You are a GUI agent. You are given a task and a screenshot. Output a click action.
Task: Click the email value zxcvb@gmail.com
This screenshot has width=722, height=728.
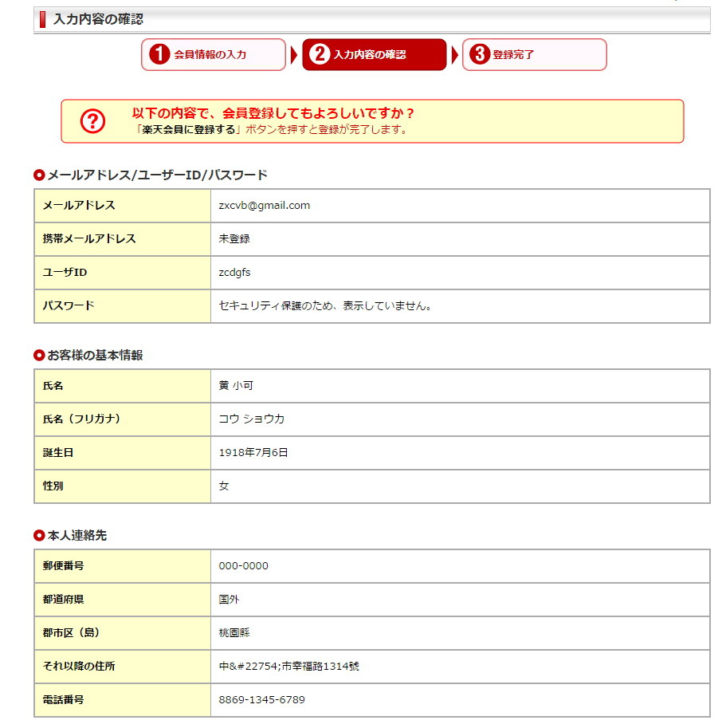(265, 206)
